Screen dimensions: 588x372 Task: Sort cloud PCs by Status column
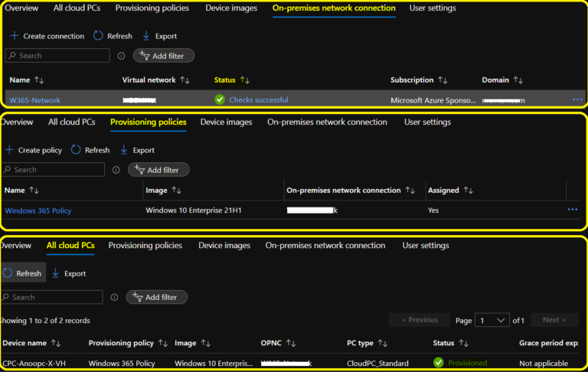click(463, 343)
